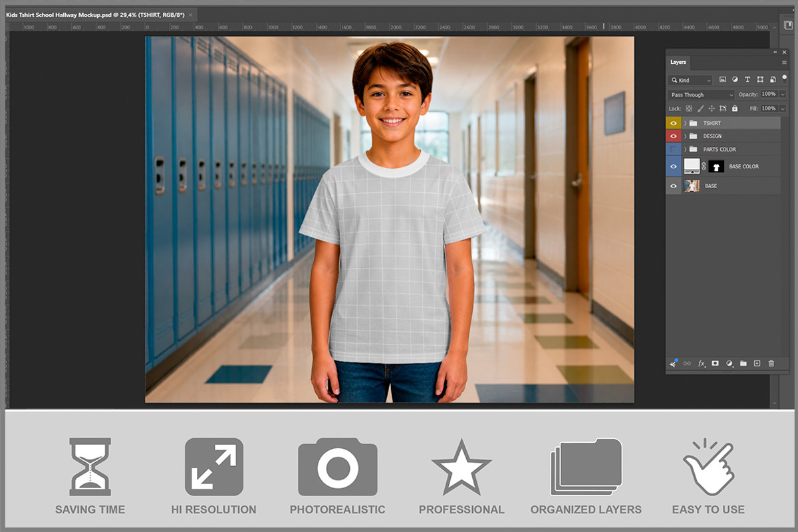Screen dimensions: 798x532
Task: Lock artboard nesting crop icon
Action: point(723,108)
